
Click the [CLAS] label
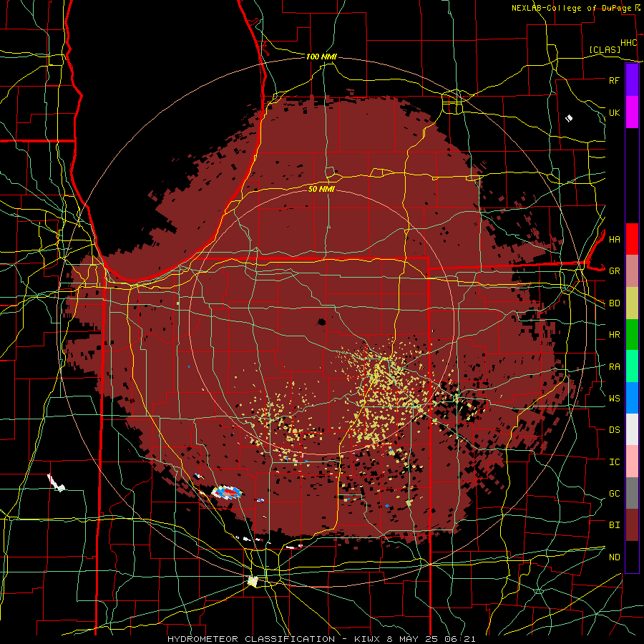[x=605, y=49]
